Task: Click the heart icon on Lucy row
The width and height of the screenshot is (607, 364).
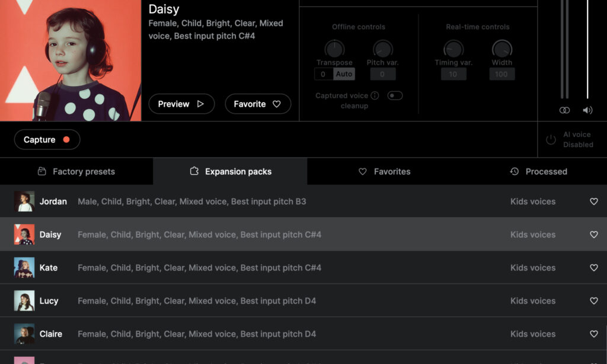Action: coord(593,301)
